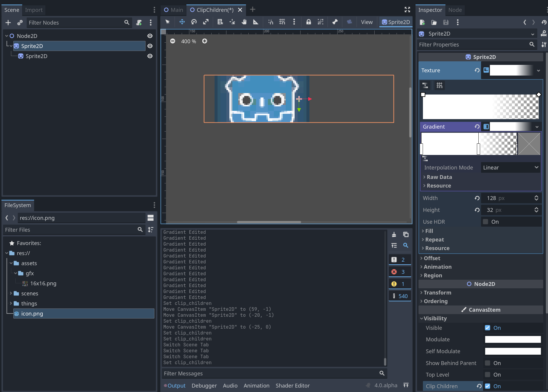The width and height of the screenshot is (548, 392).
Task: Lock the selected node
Action: (309, 22)
